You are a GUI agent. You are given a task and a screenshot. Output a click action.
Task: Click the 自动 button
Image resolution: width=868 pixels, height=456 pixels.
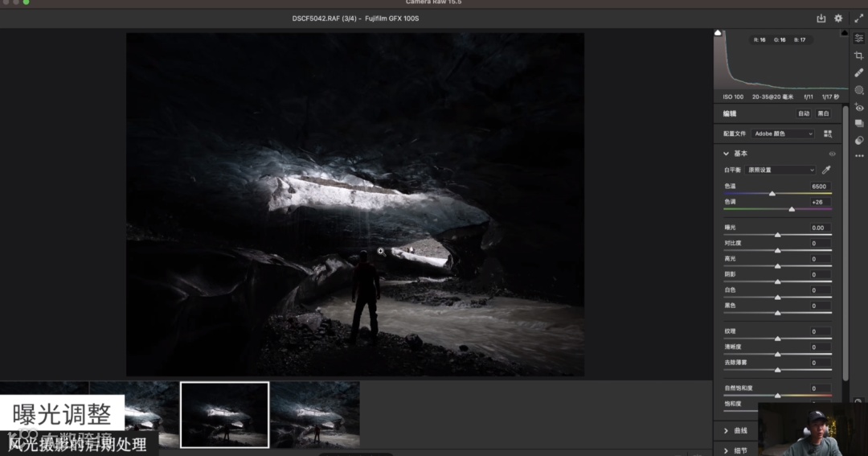(x=804, y=113)
